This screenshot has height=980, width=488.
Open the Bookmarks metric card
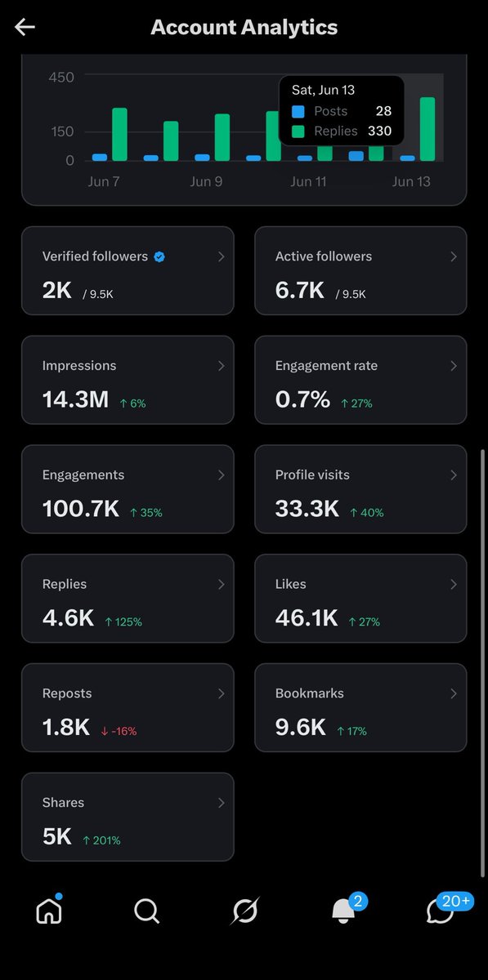click(x=360, y=707)
